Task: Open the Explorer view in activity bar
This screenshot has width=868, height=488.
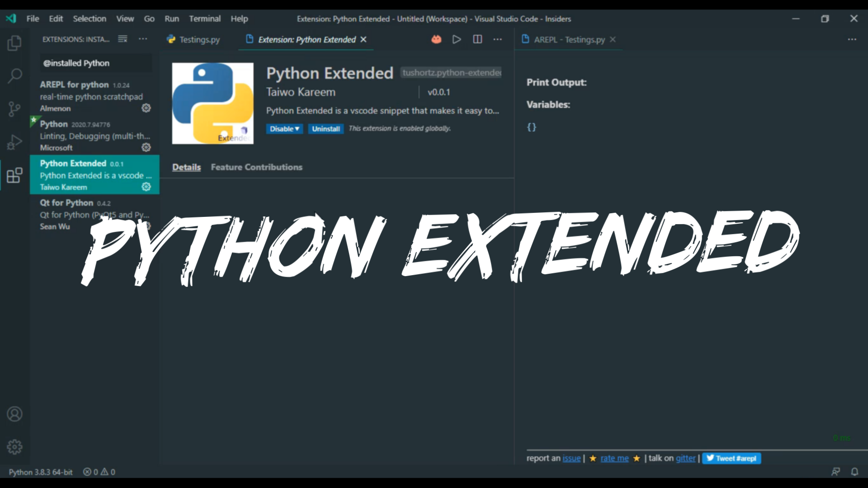Action: 14,43
